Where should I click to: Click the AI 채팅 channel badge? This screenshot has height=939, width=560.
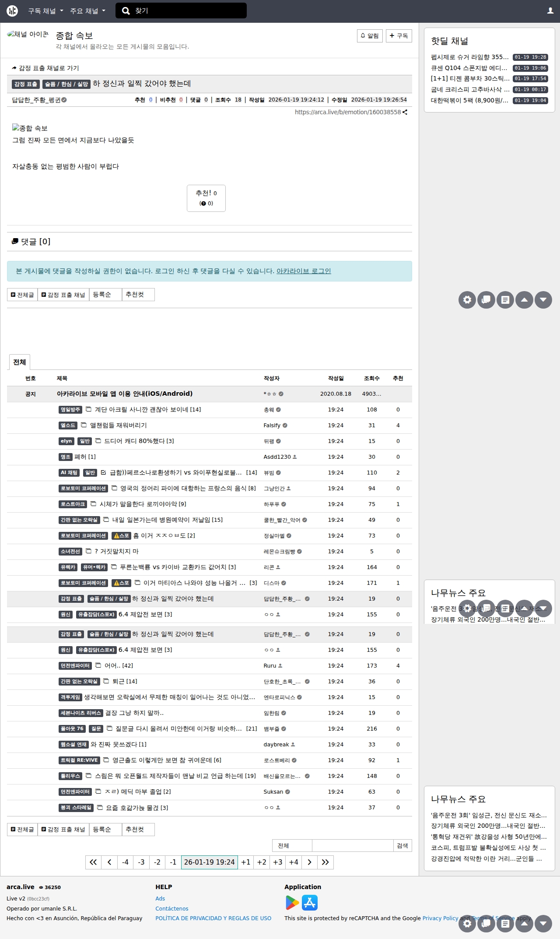click(x=69, y=473)
